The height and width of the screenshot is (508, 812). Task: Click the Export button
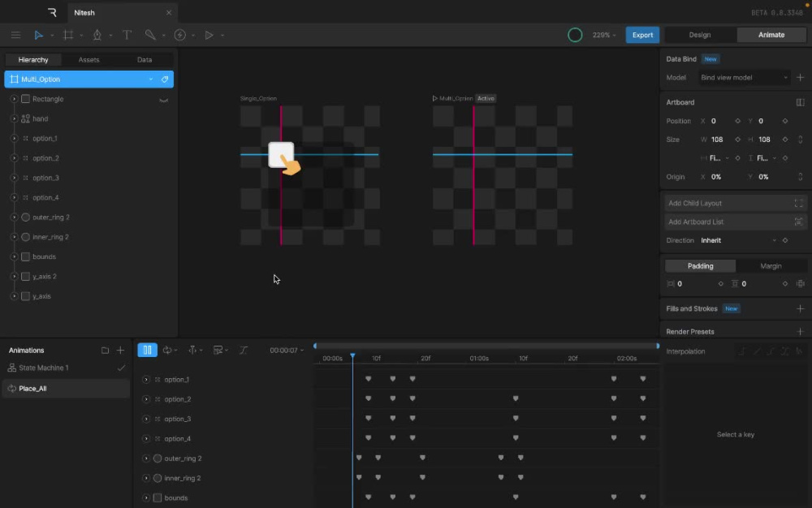(642, 35)
